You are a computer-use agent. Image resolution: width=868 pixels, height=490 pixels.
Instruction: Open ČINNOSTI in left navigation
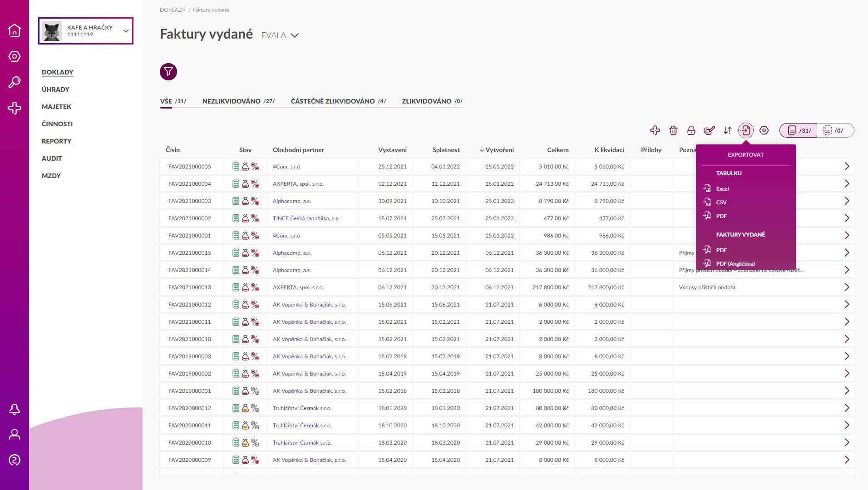(x=57, y=124)
